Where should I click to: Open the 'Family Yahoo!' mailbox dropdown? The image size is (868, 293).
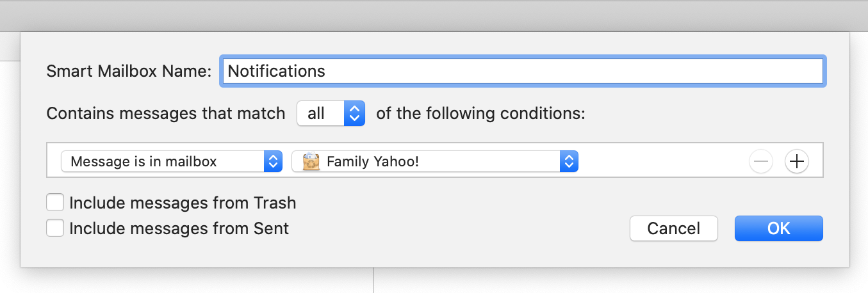(x=435, y=161)
